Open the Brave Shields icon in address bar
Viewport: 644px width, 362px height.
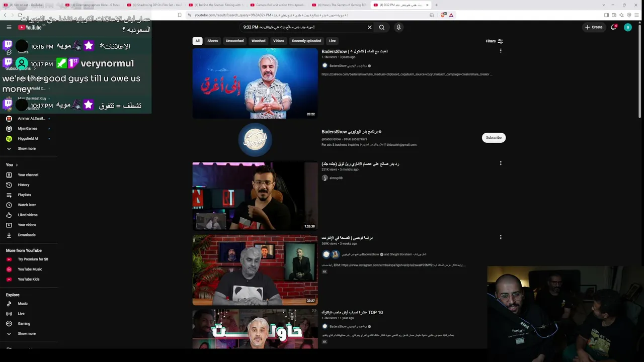(x=443, y=15)
